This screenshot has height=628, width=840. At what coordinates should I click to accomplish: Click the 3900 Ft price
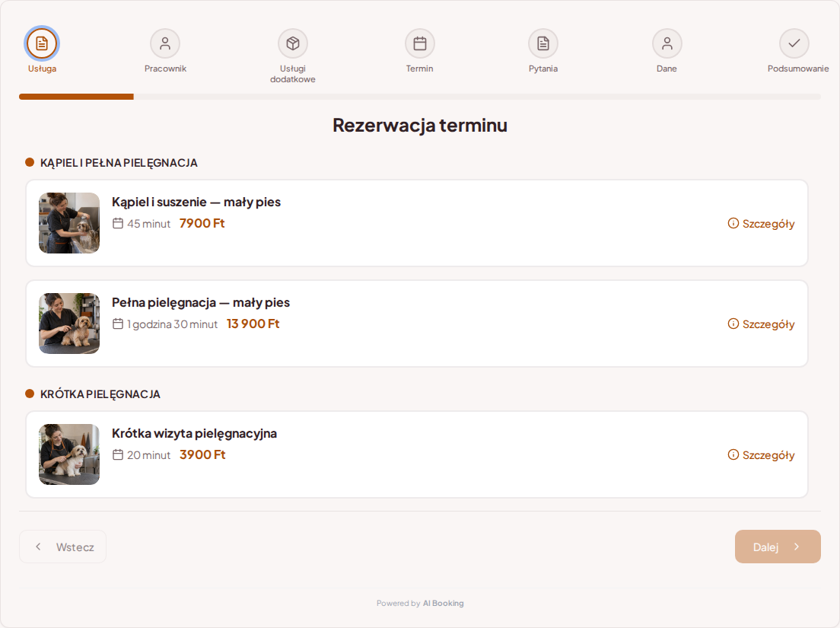[202, 455]
